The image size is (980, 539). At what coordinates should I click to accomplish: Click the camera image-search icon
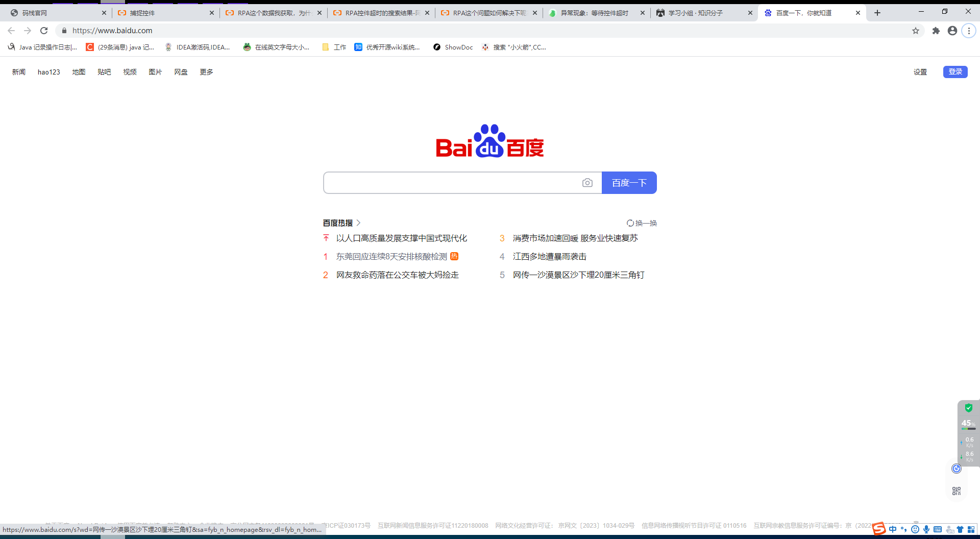click(x=587, y=183)
